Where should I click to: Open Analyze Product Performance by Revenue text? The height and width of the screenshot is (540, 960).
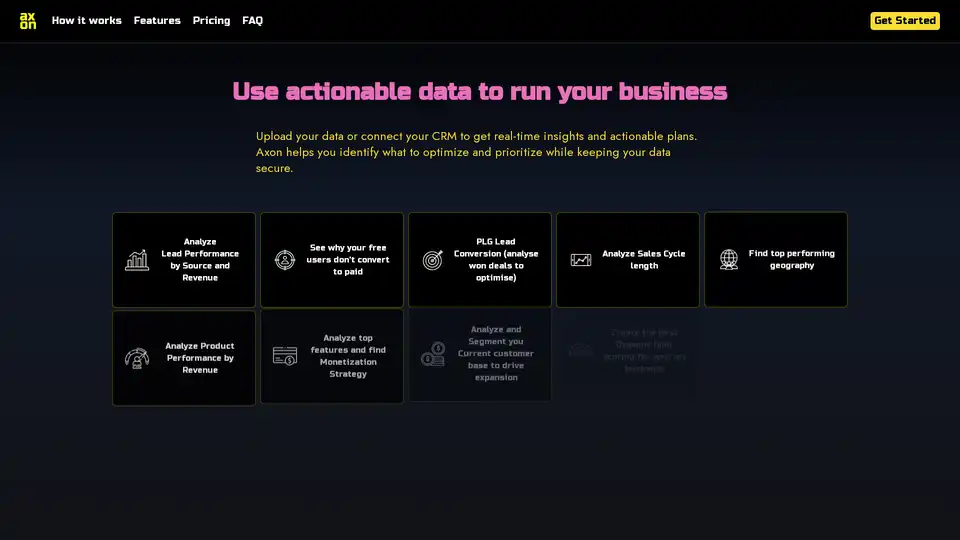click(200, 358)
